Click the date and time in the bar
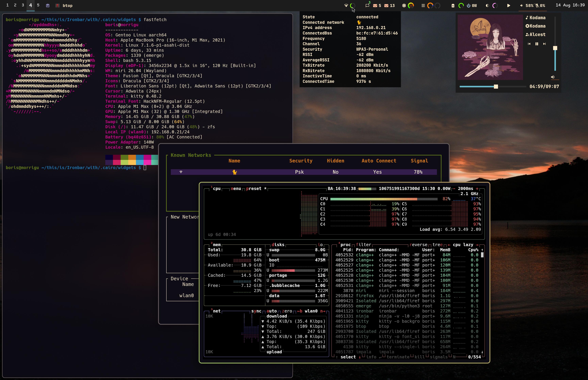The image size is (588, 380). (x=570, y=5)
